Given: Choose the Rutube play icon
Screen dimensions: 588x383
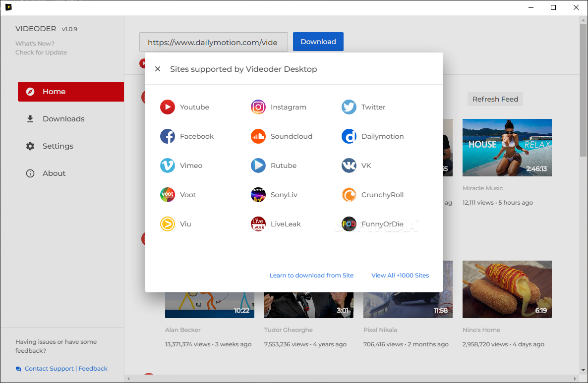Looking at the screenshot, I should click(258, 165).
